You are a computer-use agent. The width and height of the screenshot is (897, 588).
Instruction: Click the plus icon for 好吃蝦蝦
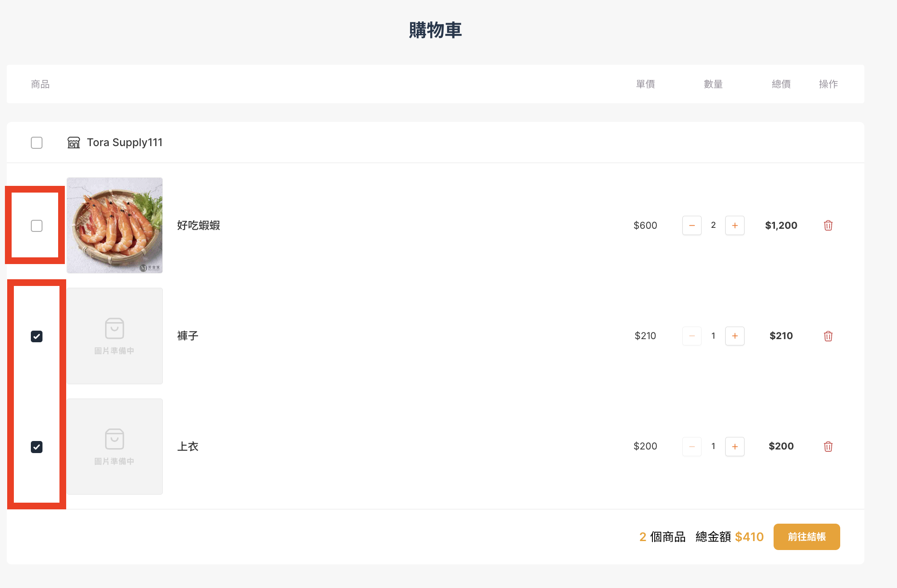[x=735, y=225]
